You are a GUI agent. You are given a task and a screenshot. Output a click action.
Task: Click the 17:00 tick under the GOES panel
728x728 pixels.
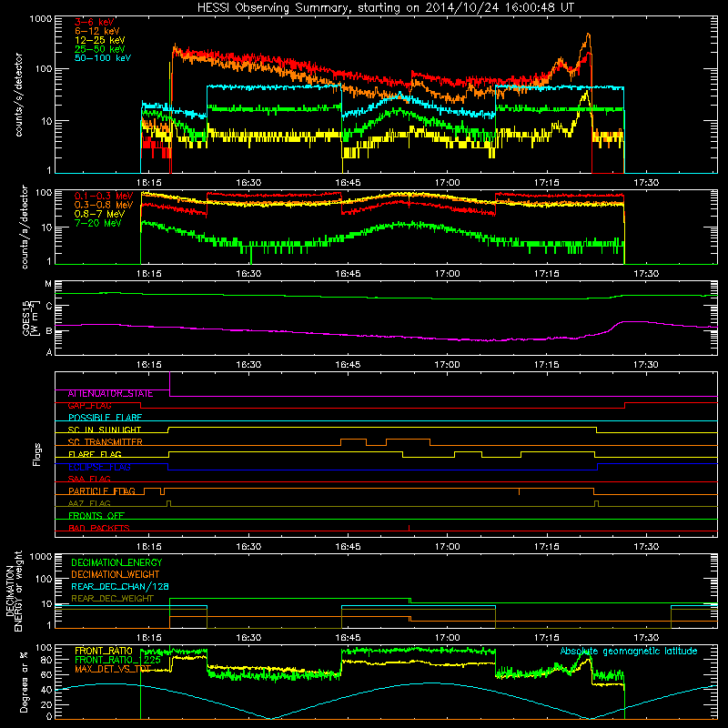tap(447, 365)
